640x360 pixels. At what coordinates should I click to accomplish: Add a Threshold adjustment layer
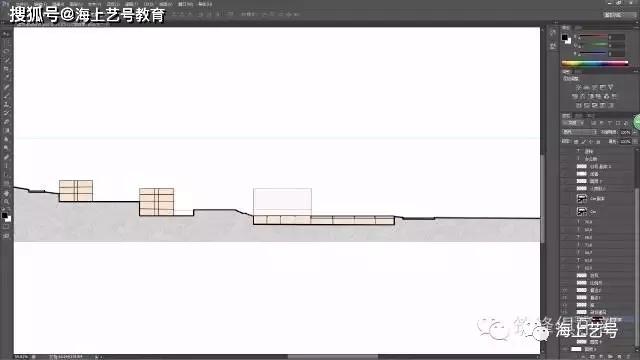click(x=594, y=105)
